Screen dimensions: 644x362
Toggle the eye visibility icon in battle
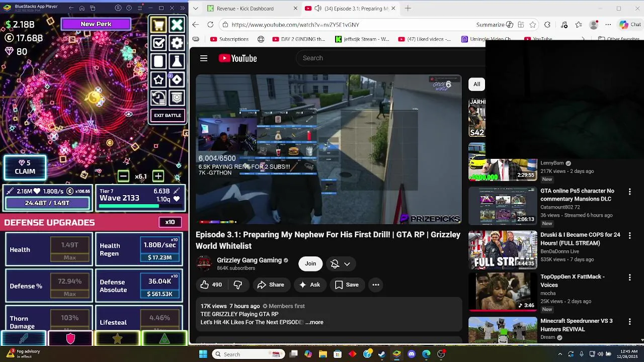click(129, 114)
